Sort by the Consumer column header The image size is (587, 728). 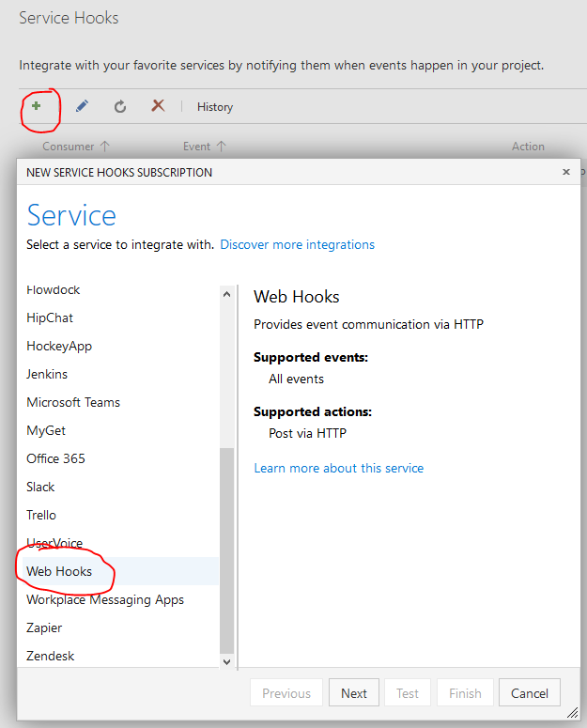tap(75, 147)
